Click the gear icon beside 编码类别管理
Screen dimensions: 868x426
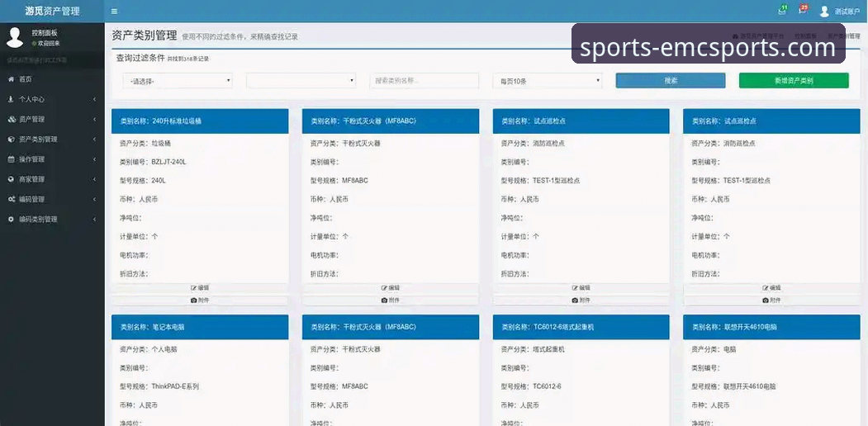tap(11, 219)
